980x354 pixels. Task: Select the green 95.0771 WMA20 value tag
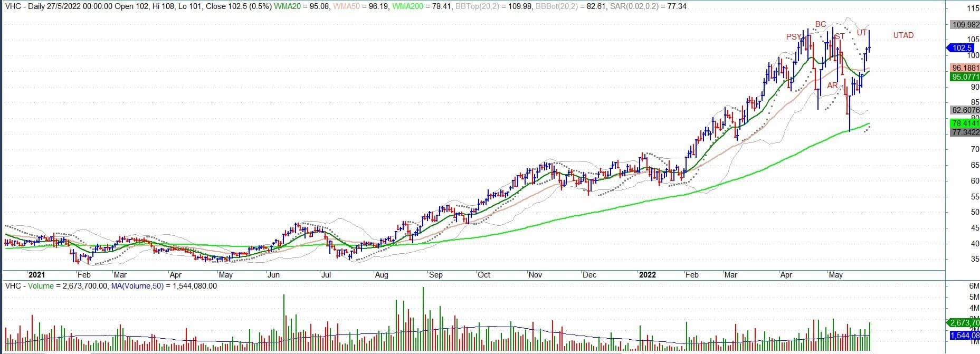click(x=965, y=77)
